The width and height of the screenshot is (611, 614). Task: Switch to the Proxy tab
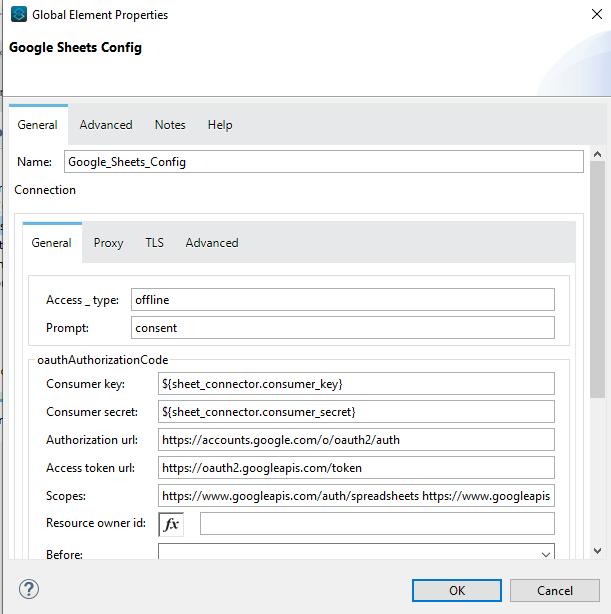coord(108,243)
